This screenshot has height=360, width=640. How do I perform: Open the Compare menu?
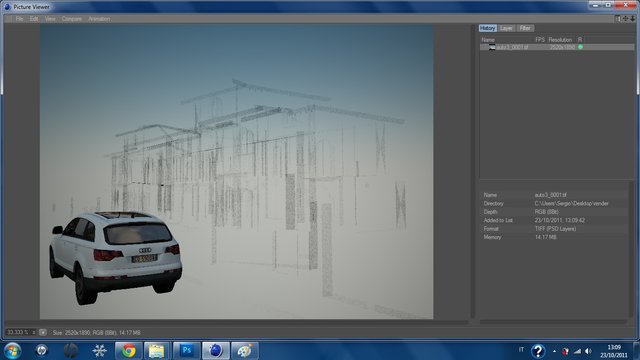[71, 19]
